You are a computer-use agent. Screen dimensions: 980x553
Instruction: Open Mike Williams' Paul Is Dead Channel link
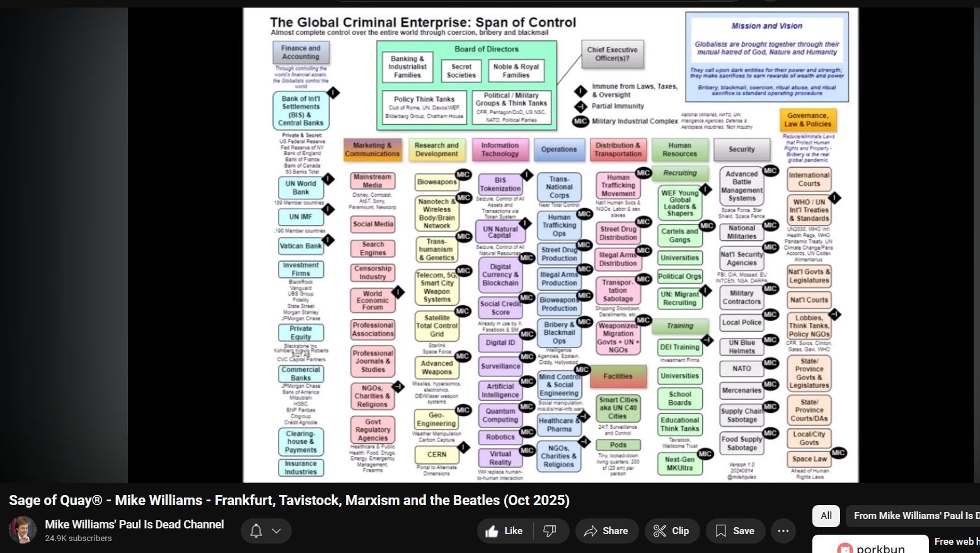click(134, 525)
